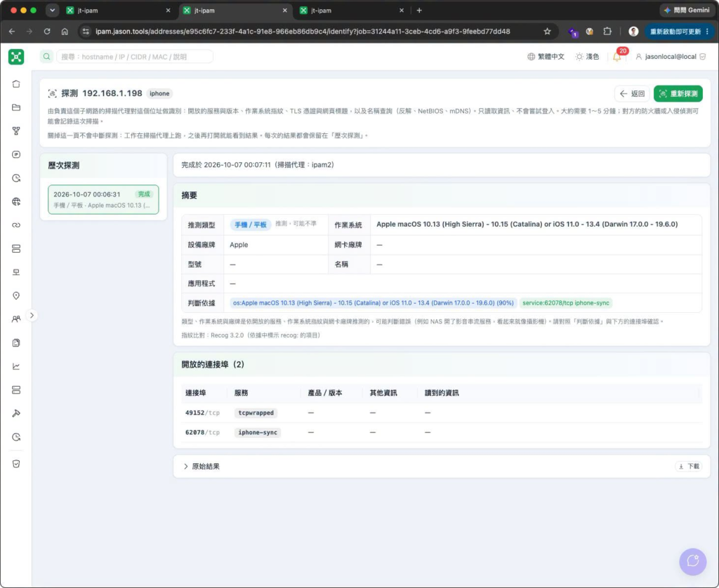
Task: Expand the sidebar with the chevron arrow
Action: tap(32, 315)
